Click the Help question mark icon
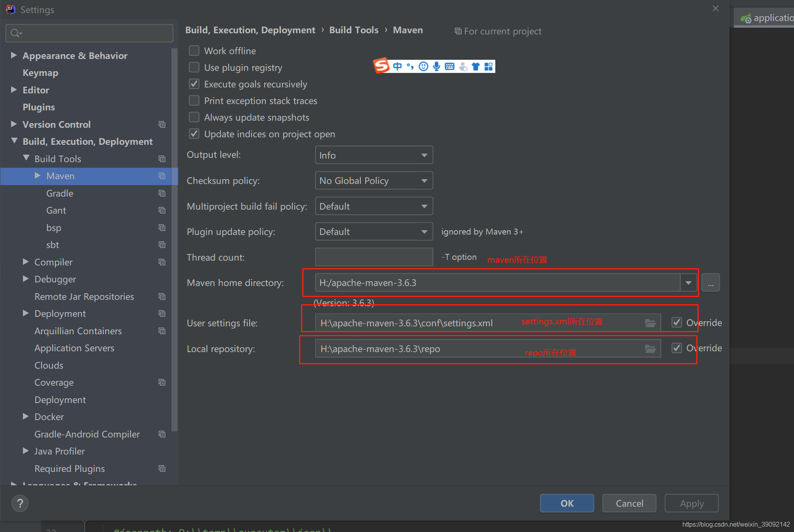This screenshot has height=532, width=794. click(19, 503)
